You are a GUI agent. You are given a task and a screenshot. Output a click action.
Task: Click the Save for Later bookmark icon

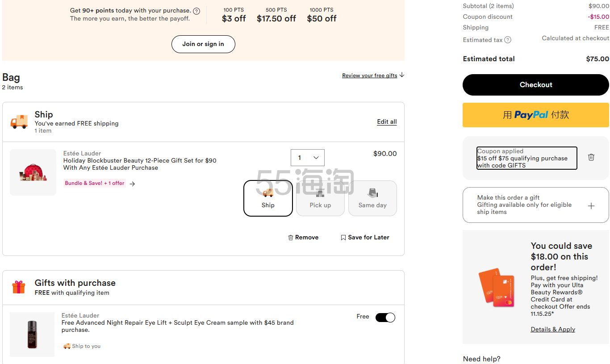pyautogui.click(x=343, y=238)
